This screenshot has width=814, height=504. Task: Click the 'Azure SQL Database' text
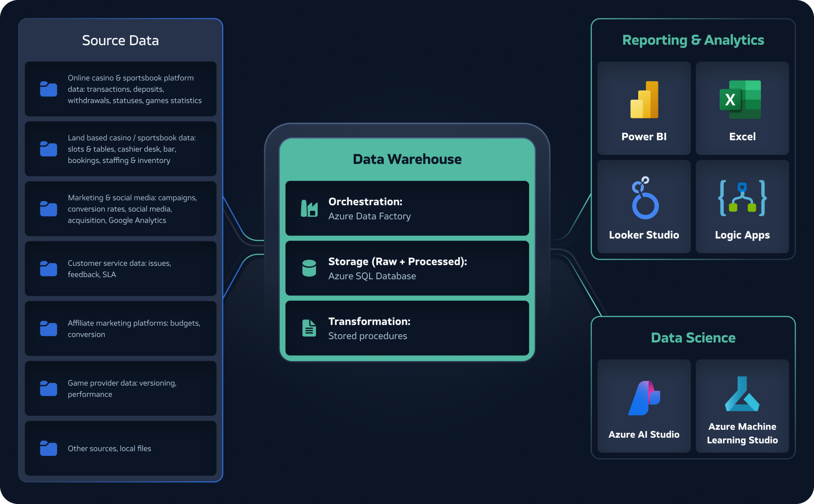372,276
